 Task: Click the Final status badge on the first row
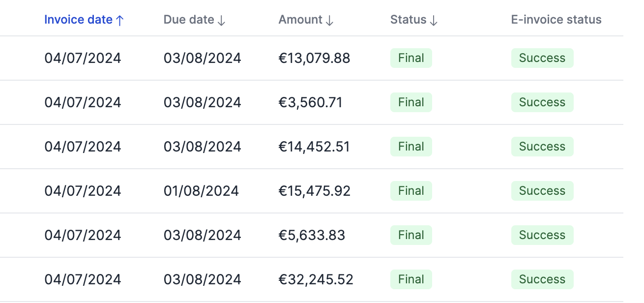pyautogui.click(x=410, y=58)
